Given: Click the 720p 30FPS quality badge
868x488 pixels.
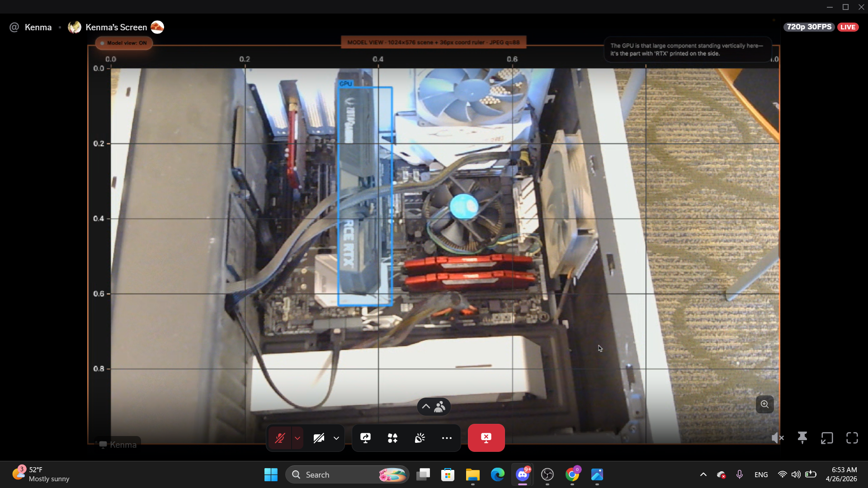Looking at the screenshot, I should pyautogui.click(x=809, y=27).
